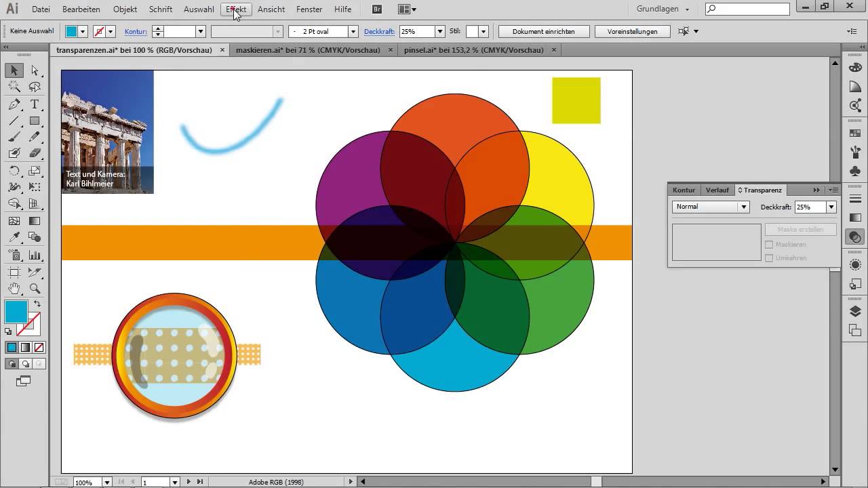Select the Rectangle tool
The image size is (868, 488).
tap(35, 121)
